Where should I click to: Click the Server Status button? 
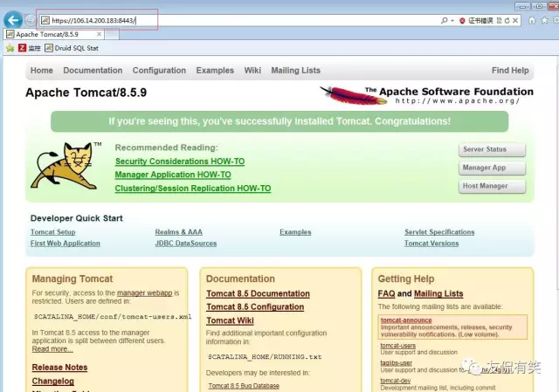click(492, 149)
